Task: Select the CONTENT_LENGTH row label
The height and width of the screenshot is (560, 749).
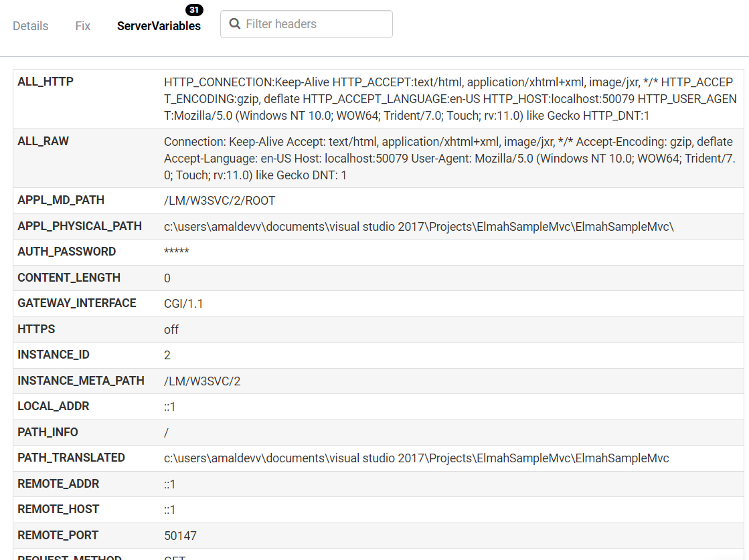Action: pyautogui.click(x=69, y=278)
